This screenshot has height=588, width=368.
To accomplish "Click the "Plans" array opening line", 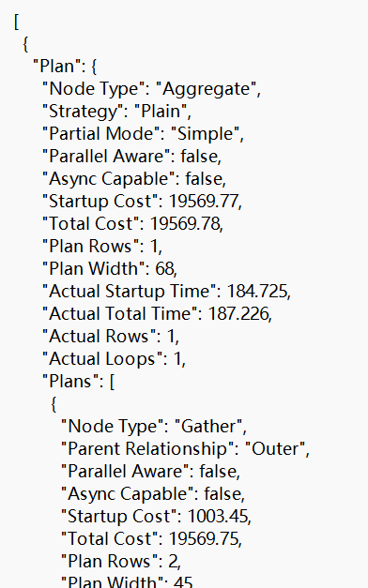I will pos(79,382).
